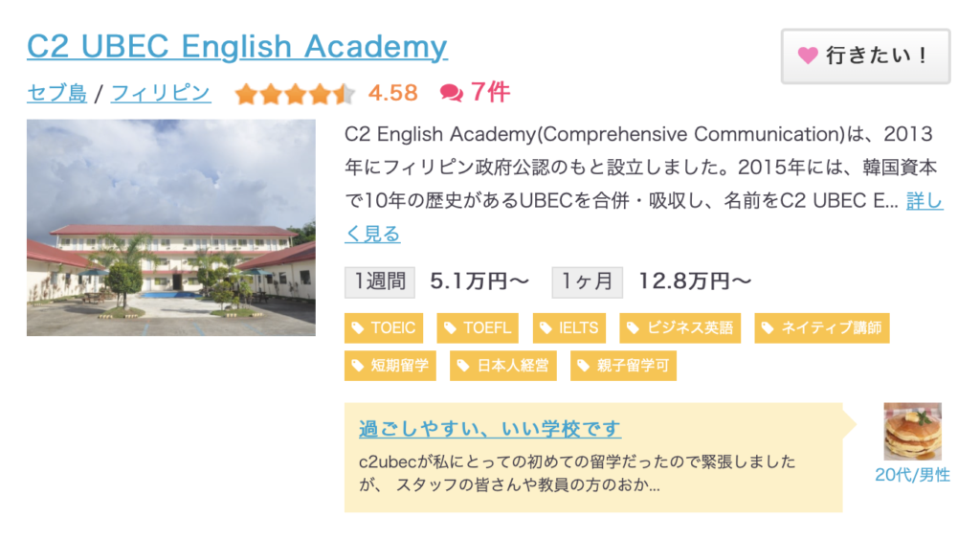
Task: Open C2 UBEC English Academy title link
Action: coord(236,46)
